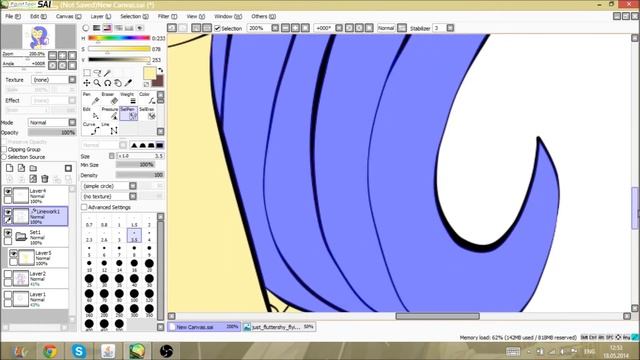Open the Filter menu
Image resolution: width=640 pixels, height=360 pixels.
click(167, 16)
